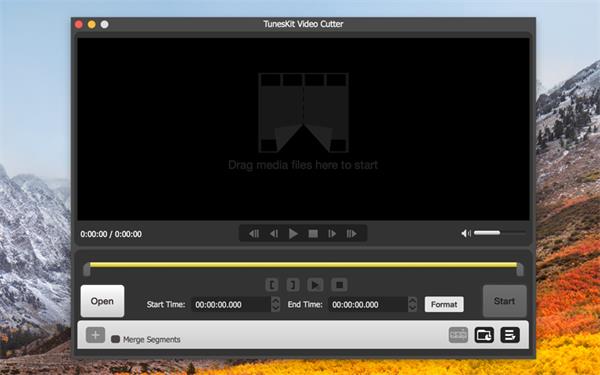Screen dimensions: 600x375
Task: Click the play button in playback controls
Action: point(293,233)
